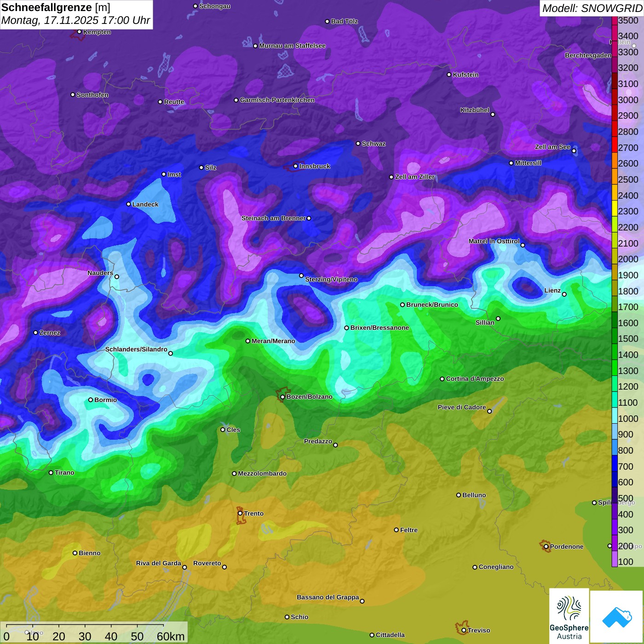Click the Schneefallgrenze [m] title
This screenshot has width=644, height=644.
(x=56, y=7)
